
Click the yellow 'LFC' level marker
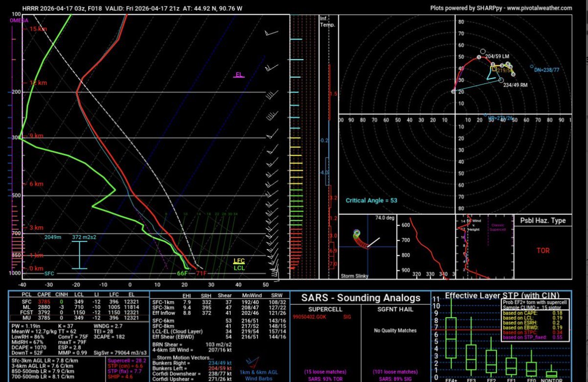click(x=239, y=261)
